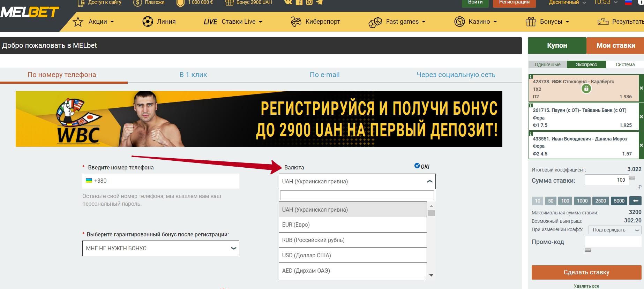Open the Купон tab
This screenshot has width=644, height=289.
557,45
